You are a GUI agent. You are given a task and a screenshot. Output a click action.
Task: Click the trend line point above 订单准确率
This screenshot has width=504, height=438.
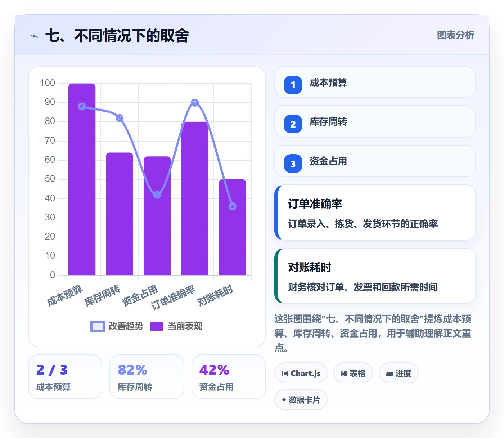(195, 103)
